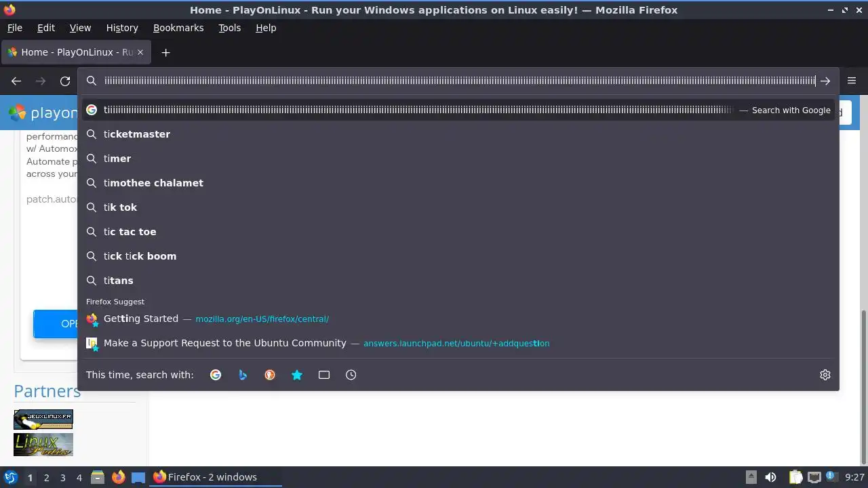Click the network status tray icon
Viewport: 868px width, 488px height.
(x=814, y=477)
